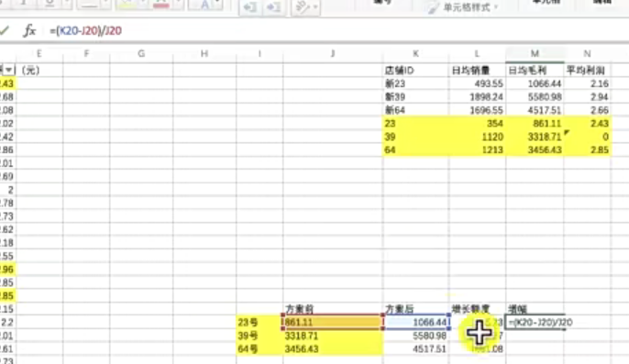Viewport: 629px width, 364px height.
Task: Open 单元格样式 cell styles gallery
Action: [x=463, y=7]
